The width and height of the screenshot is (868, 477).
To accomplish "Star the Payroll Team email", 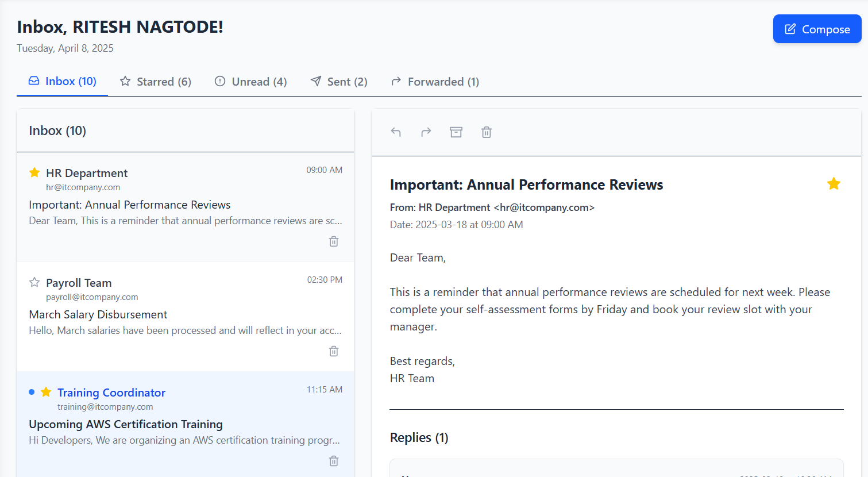I will point(34,282).
